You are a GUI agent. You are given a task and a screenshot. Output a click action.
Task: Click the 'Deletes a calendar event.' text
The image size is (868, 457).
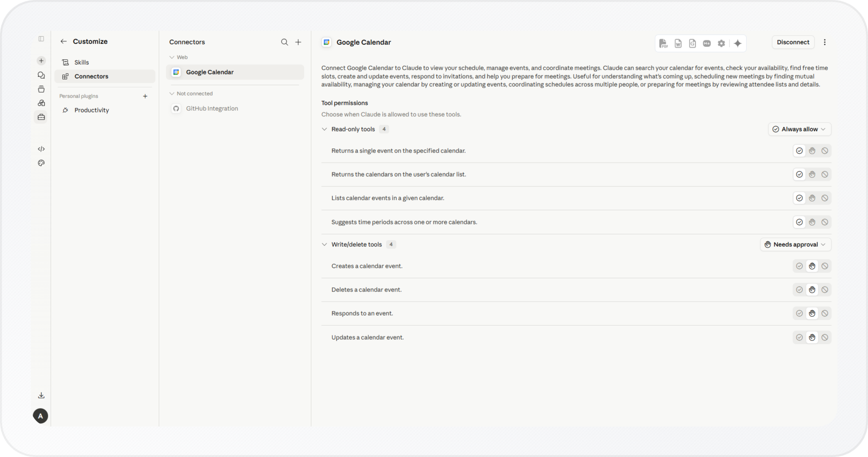point(366,290)
